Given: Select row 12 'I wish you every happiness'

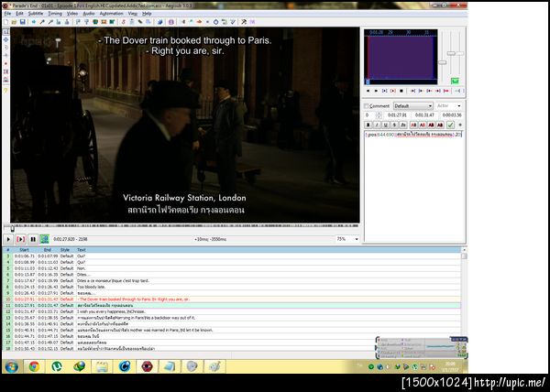Looking at the screenshot, I should (x=232, y=311).
